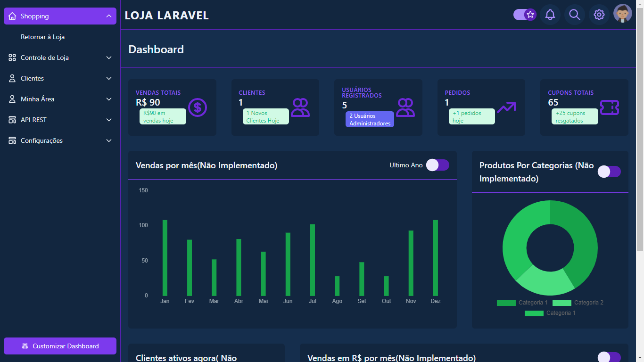The height and width of the screenshot is (362, 644).
Task: Click the dark green Categoria 1 legend swatch
Action: [x=506, y=303]
